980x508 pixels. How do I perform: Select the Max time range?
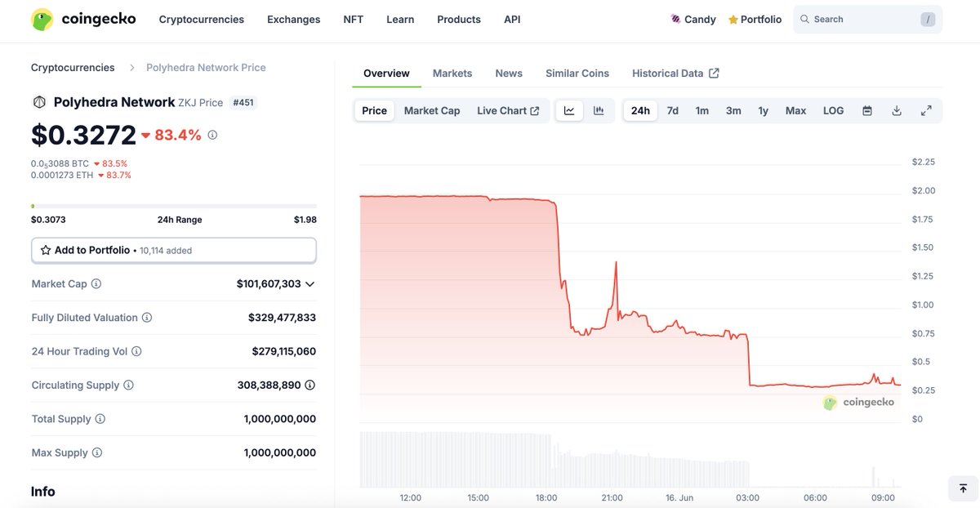coord(795,110)
